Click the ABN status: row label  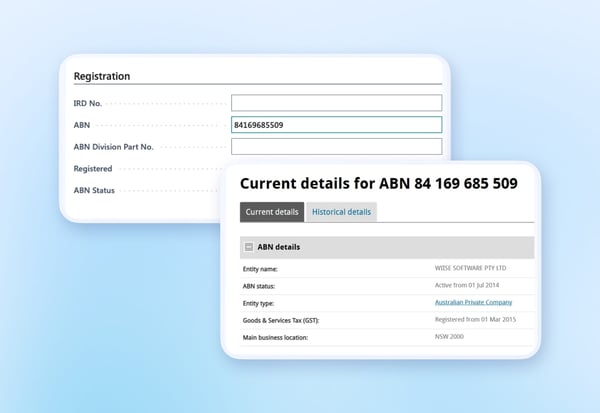click(x=259, y=286)
